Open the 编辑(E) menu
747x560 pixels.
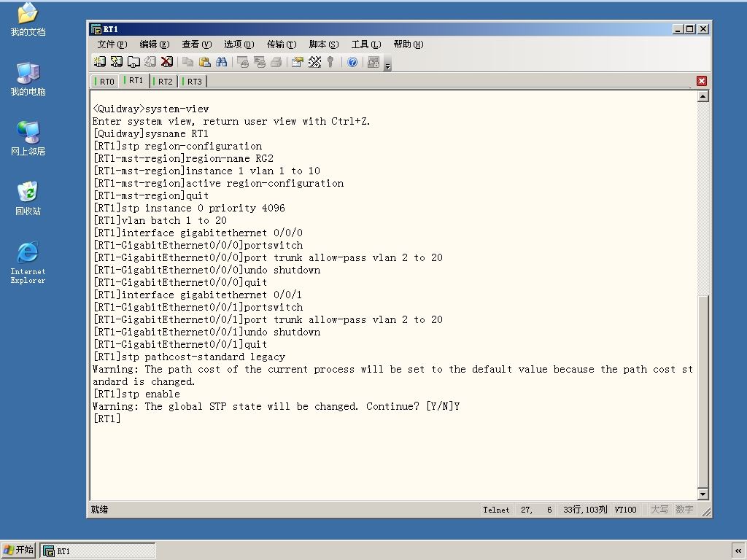[x=155, y=44]
